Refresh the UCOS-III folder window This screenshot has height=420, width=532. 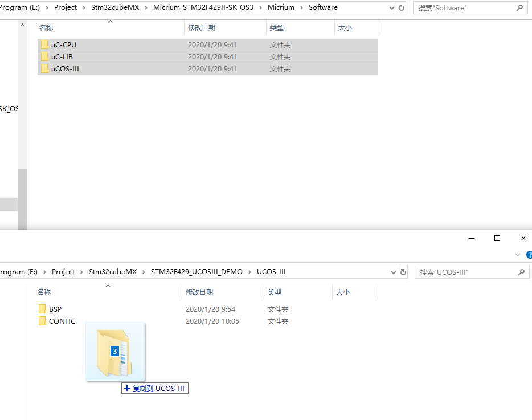403,272
